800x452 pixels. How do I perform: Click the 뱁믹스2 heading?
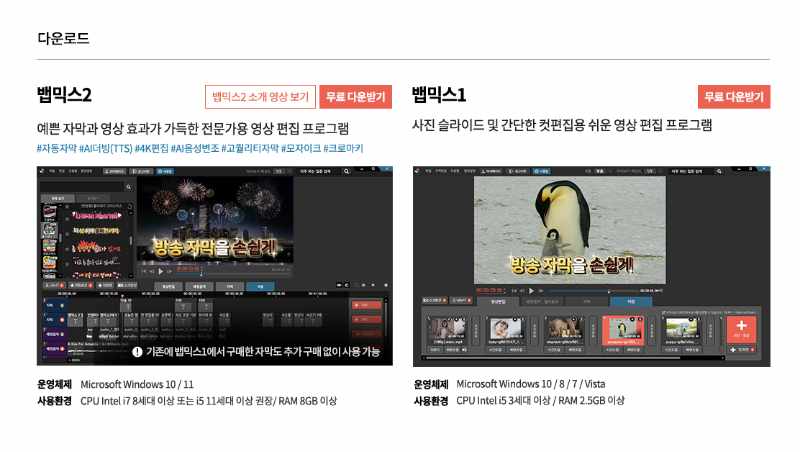64,95
